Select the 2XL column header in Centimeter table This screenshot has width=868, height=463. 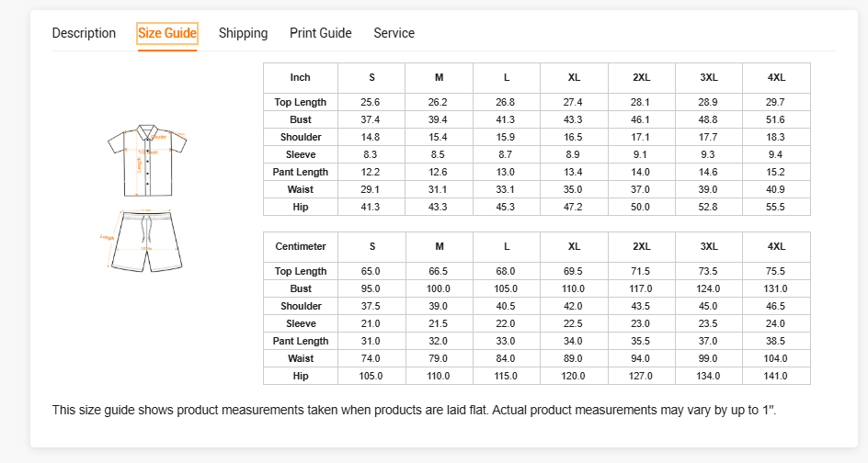[642, 247]
